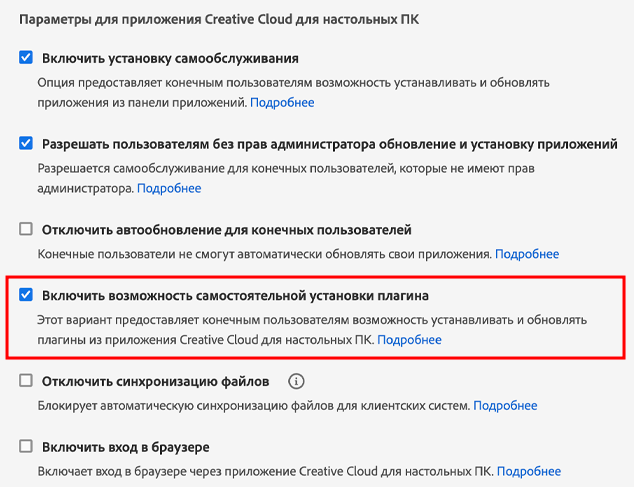The height and width of the screenshot is (487, 634).
Task: Click the info icon next to file sync option
Action: [296, 381]
